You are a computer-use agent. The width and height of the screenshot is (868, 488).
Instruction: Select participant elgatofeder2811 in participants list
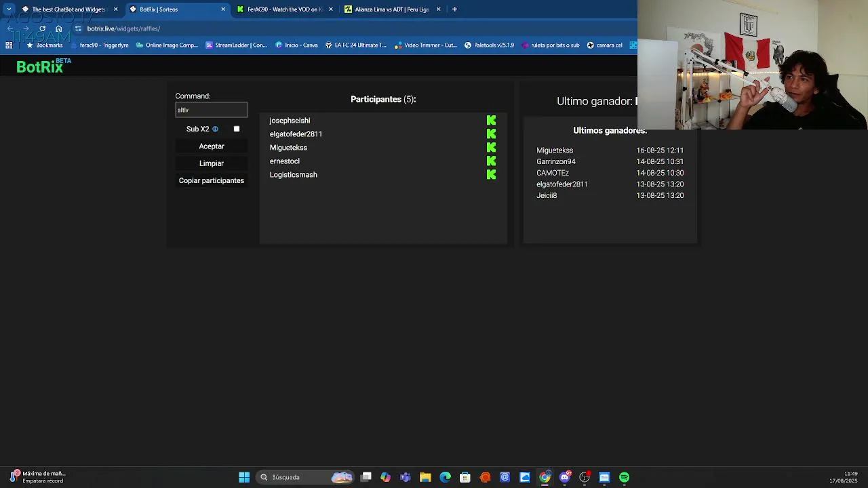pos(296,134)
